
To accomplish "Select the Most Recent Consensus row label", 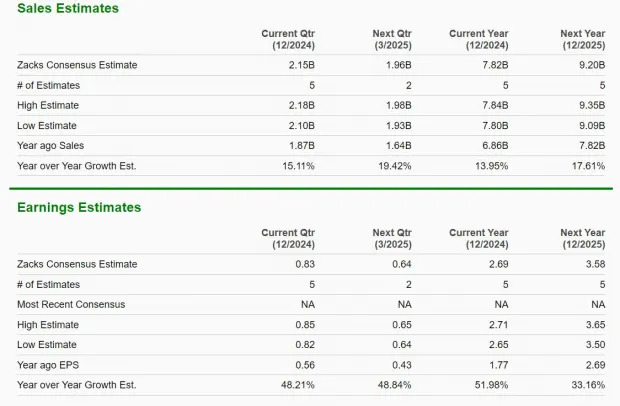I will pyautogui.click(x=71, y=305).
